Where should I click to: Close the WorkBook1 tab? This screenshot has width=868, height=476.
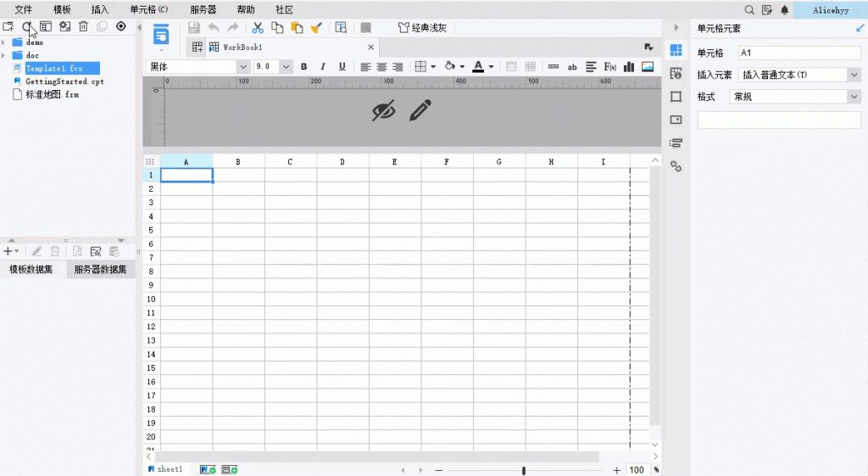coord(371,48)
